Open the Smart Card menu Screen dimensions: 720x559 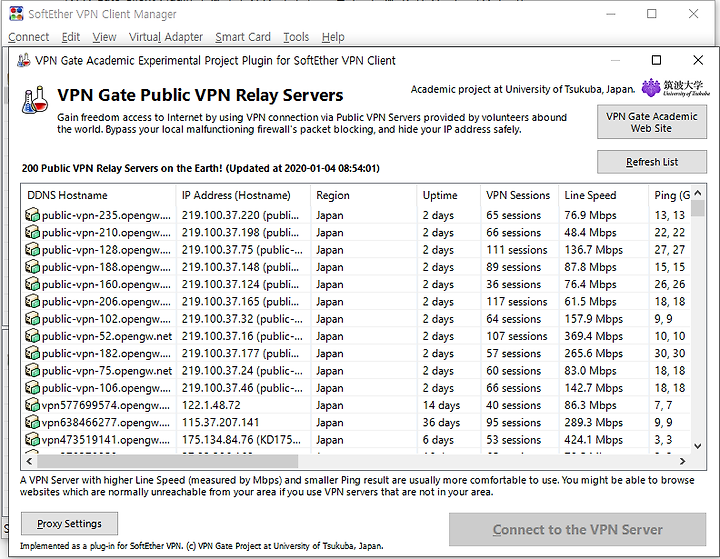pyautogui.click(x=243, y=37)
